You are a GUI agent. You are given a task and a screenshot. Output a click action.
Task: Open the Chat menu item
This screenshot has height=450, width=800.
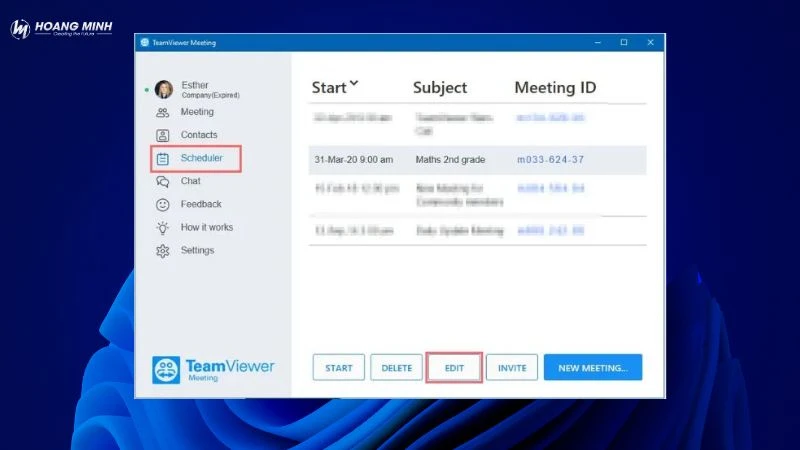(x=190, y=181)
